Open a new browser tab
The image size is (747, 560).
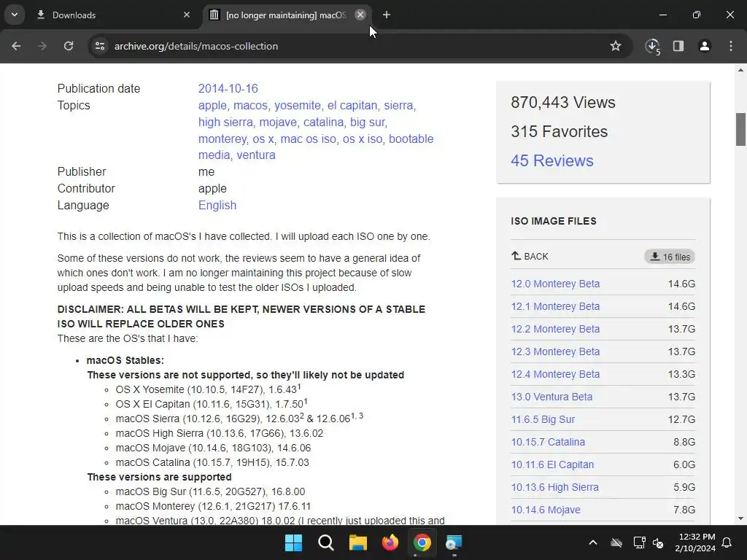(387, 15)
